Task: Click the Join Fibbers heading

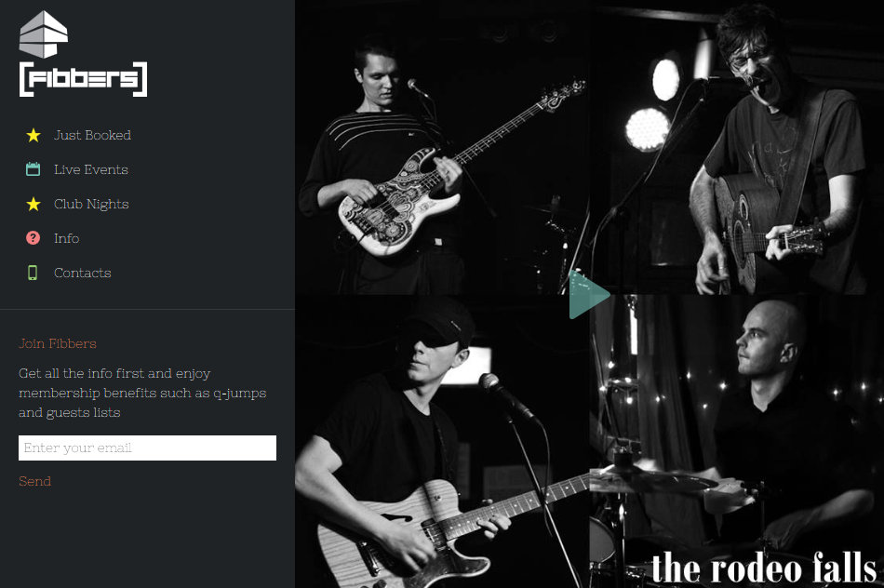Action: pos(58,343)
